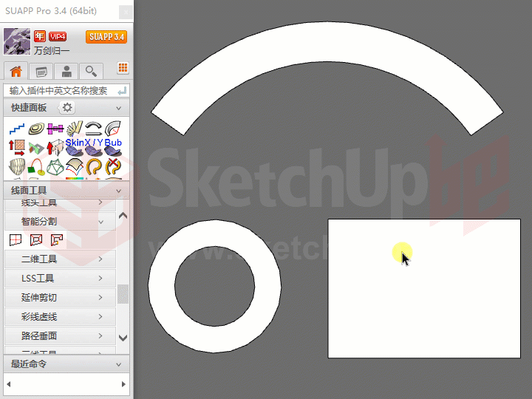Click the gray arc sector icon
This screenshot has width=532, height=399.
[113, 129]
